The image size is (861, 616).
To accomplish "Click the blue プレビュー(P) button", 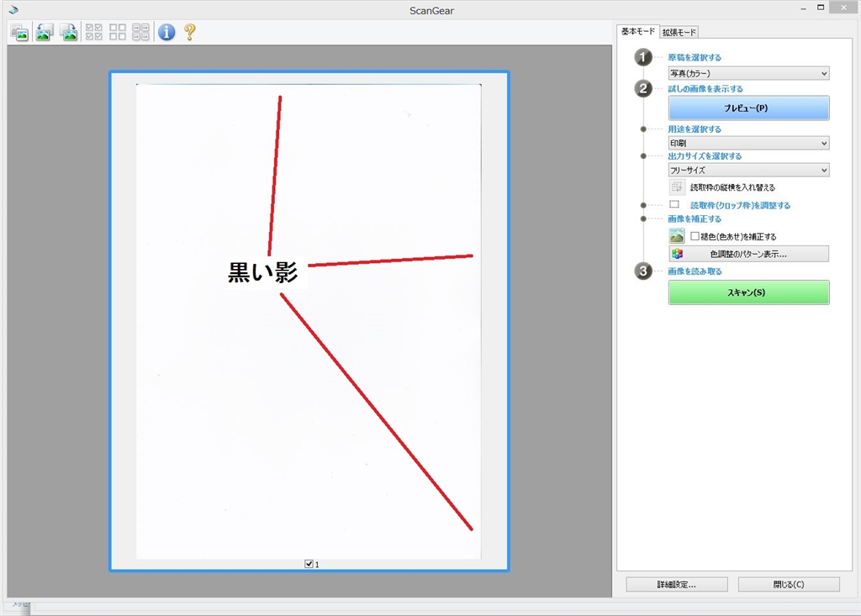I will 748,108.
